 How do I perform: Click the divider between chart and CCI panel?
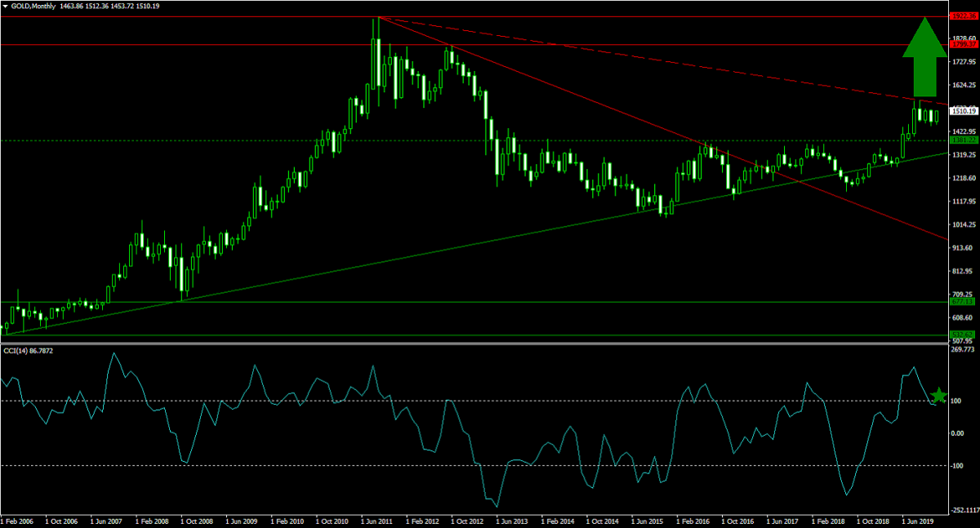click(x=474, y=344)
